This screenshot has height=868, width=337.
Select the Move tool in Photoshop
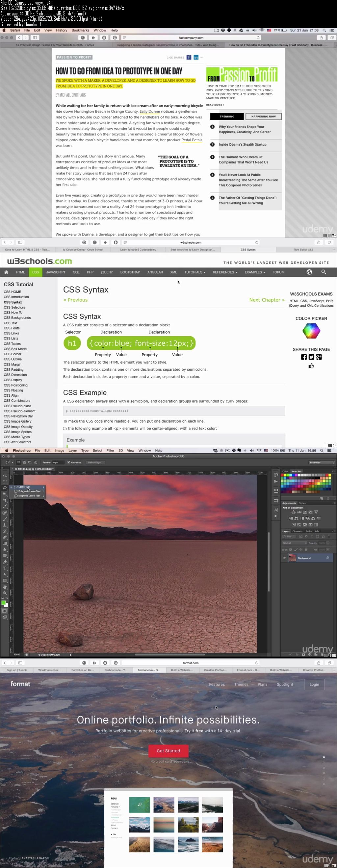click(x=5, y=476)
